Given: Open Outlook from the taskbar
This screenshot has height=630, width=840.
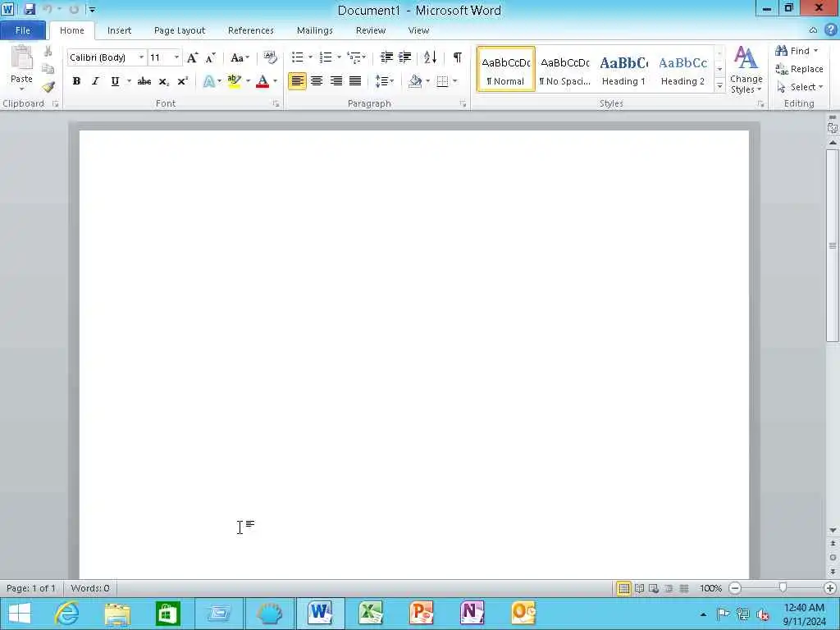Looking at the screenshot, I should 523,614.
